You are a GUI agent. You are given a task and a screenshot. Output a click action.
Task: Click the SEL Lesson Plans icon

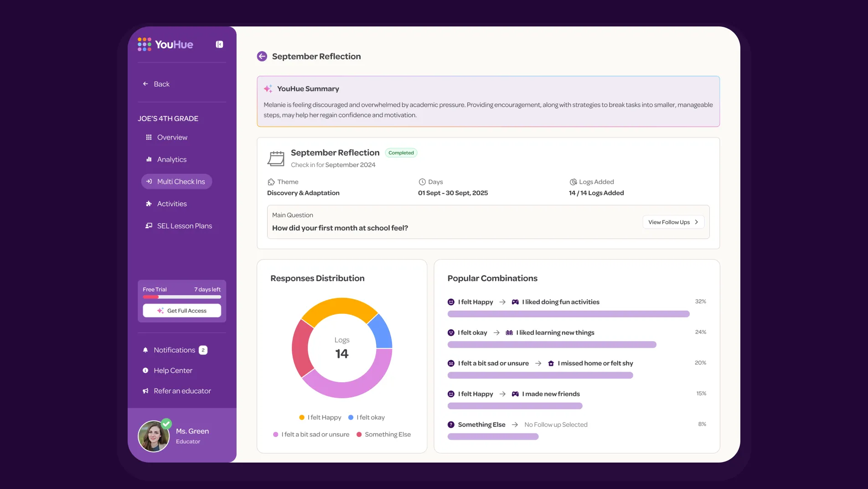pyautogui.click(x=149, y=226)
